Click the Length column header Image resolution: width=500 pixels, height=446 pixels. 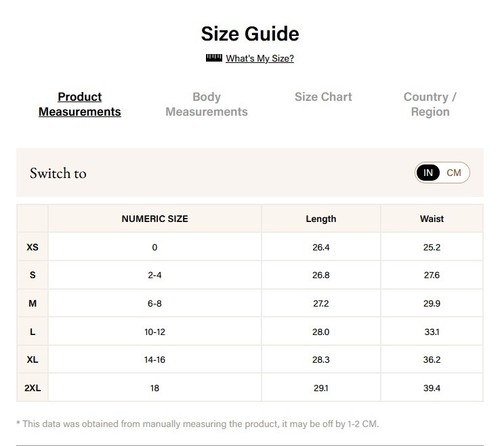click(321, 219)
